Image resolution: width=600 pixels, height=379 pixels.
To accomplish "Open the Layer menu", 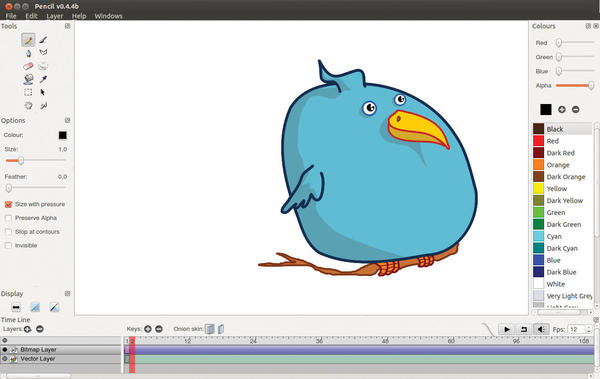I will click(x=55, y=16).
